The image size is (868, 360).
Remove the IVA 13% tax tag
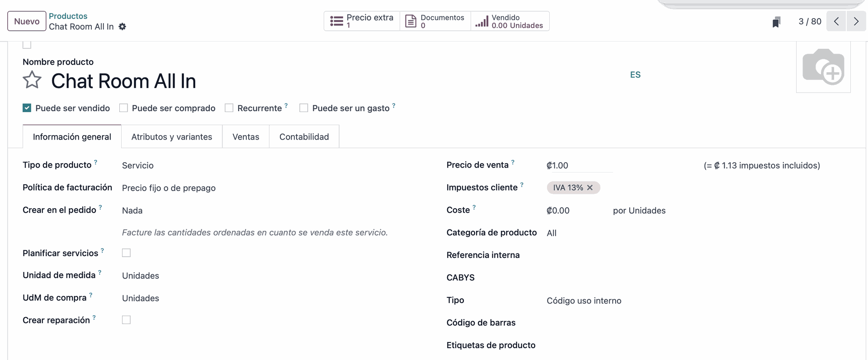(x=590, y=187)
